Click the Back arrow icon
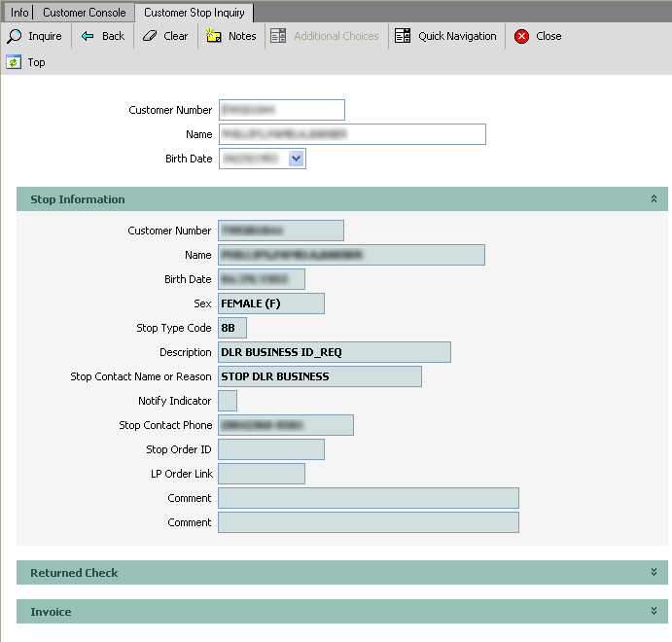The image size is (672, 642). (88, 36)
